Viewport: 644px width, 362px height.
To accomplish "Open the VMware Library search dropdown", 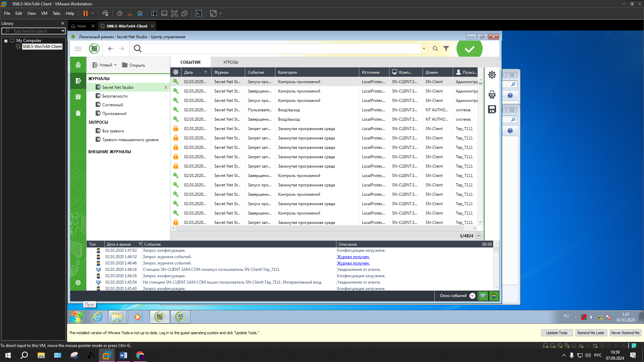I will point(63,31).
